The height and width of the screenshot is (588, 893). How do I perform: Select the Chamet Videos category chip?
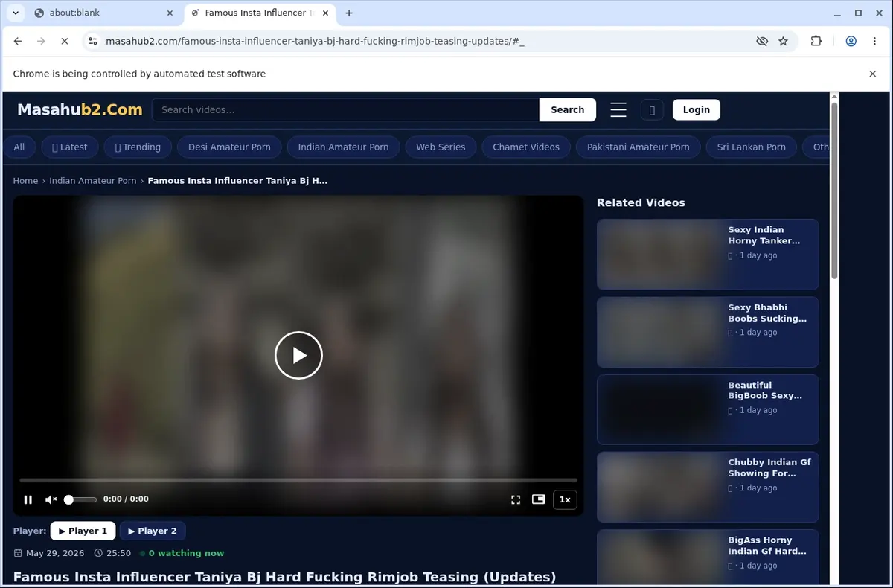526,147
